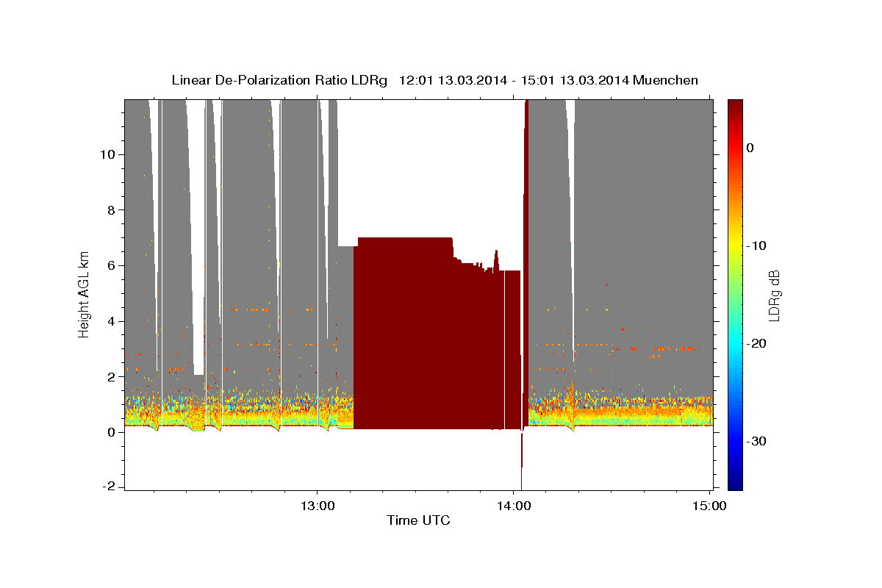The height and width of the screenshot is (588, 882).
Task: Click the 'Muenchen' location text in the title
Action: [665, 80]
